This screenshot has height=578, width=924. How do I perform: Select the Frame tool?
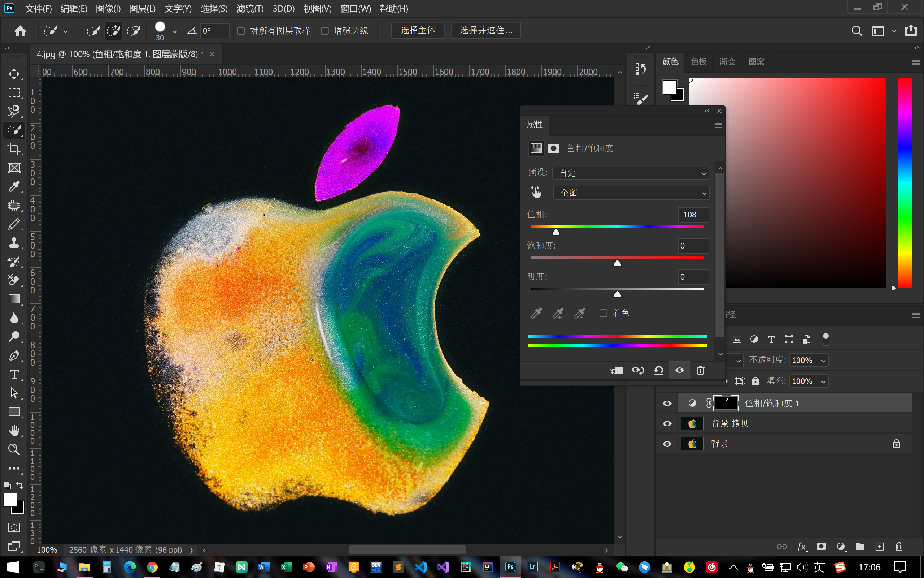[x=14, y=167]
